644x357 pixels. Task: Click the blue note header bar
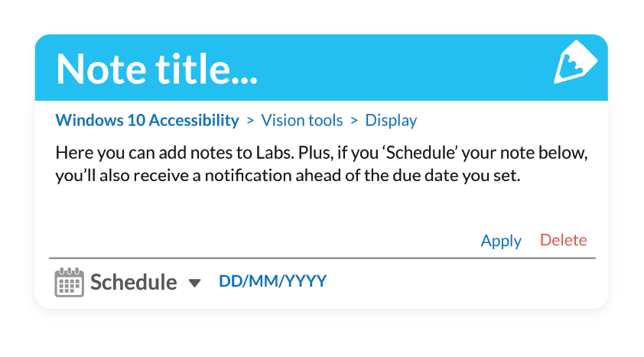click(321, 68)
